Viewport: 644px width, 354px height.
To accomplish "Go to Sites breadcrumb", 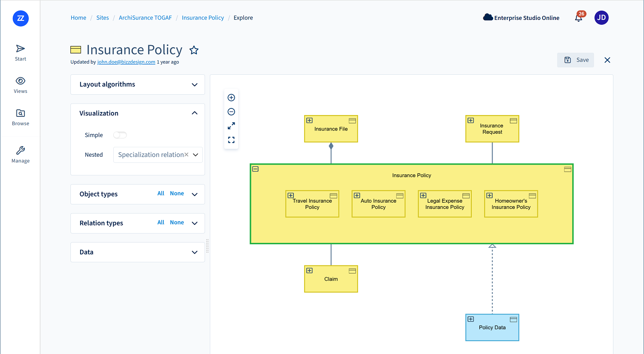I will (103, 18).
